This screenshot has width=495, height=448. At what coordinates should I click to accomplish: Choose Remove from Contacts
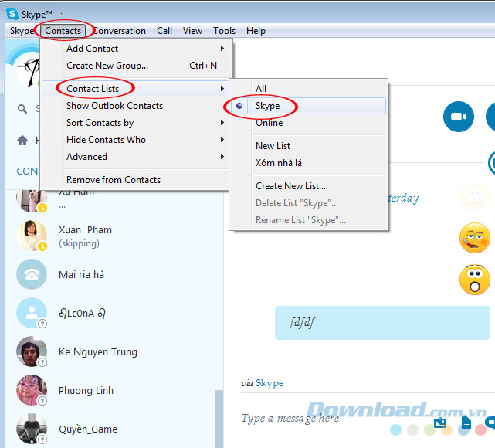(x=136, y=180)
